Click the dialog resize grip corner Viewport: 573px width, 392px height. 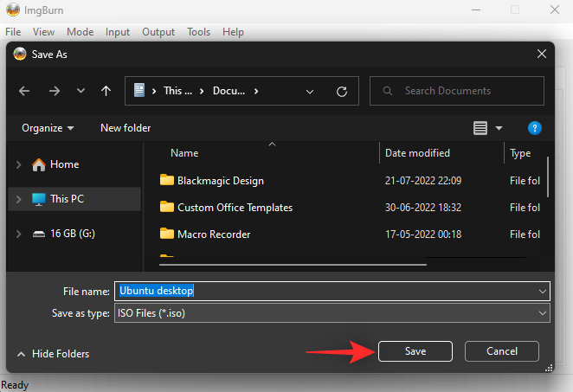point(549,369)
